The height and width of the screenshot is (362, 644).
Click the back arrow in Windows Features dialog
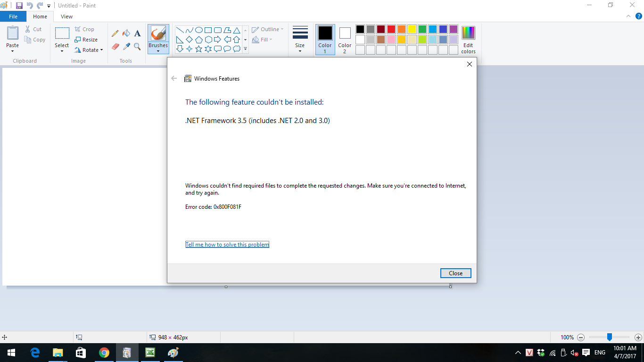[174, 79]
